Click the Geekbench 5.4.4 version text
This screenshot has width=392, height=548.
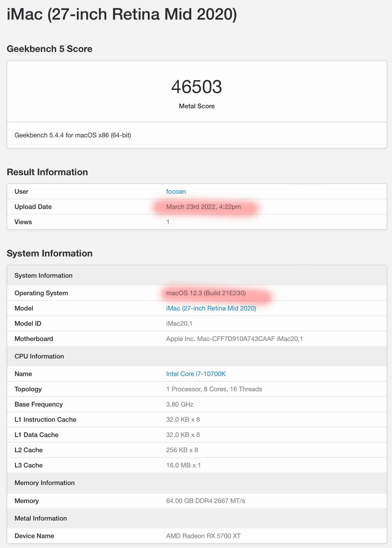click(73, 135)
